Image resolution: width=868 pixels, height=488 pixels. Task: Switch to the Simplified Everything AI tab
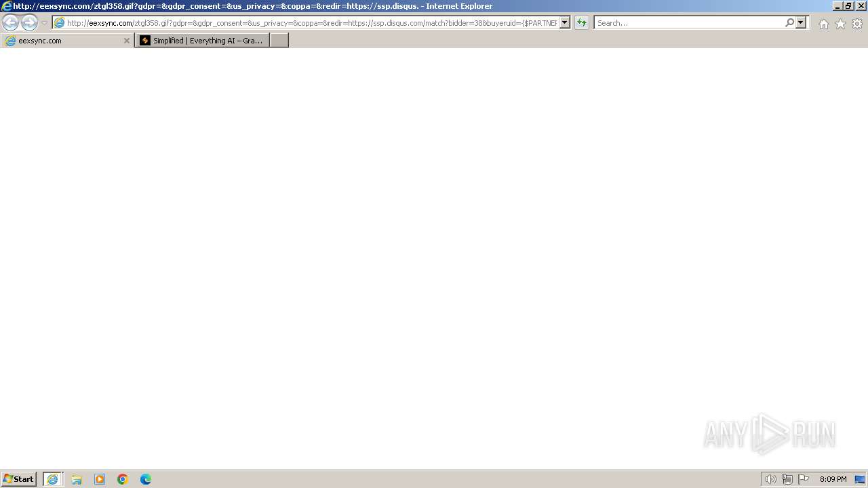[x=202, y=41]
